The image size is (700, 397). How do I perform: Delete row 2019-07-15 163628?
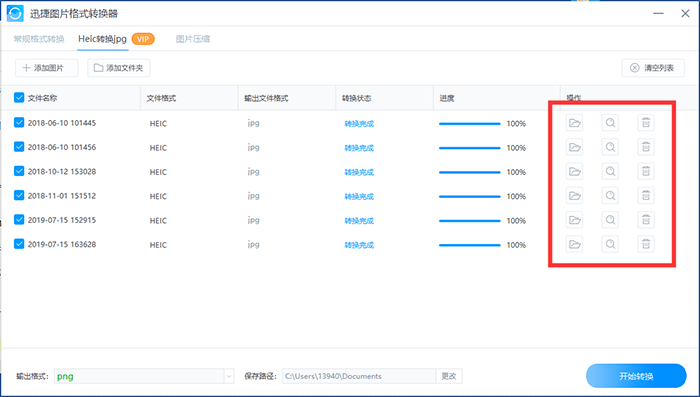tap(646, 244)
